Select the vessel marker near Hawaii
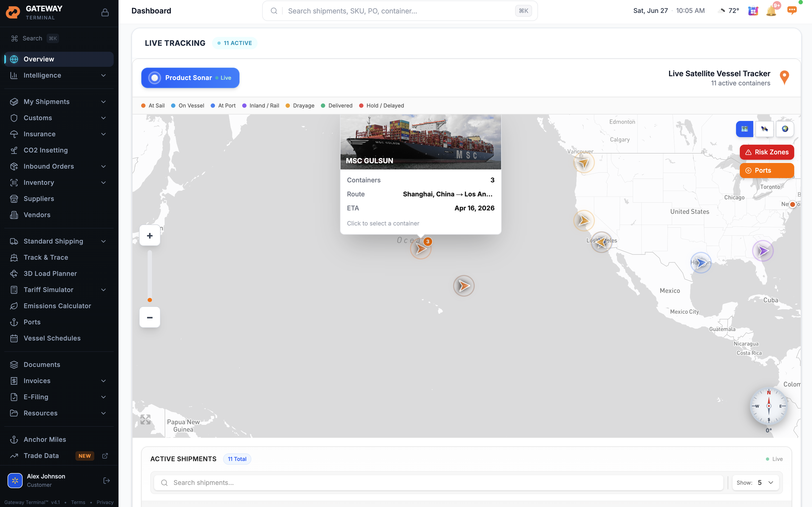This screenshot has width=812, height=507. (x=464, y=286)
